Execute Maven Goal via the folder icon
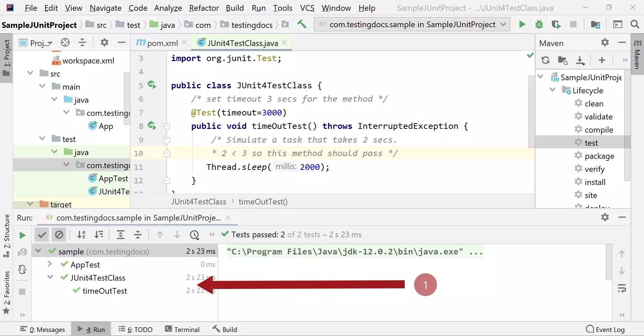Screen dimensions: 644x336 tap(563, 60)
